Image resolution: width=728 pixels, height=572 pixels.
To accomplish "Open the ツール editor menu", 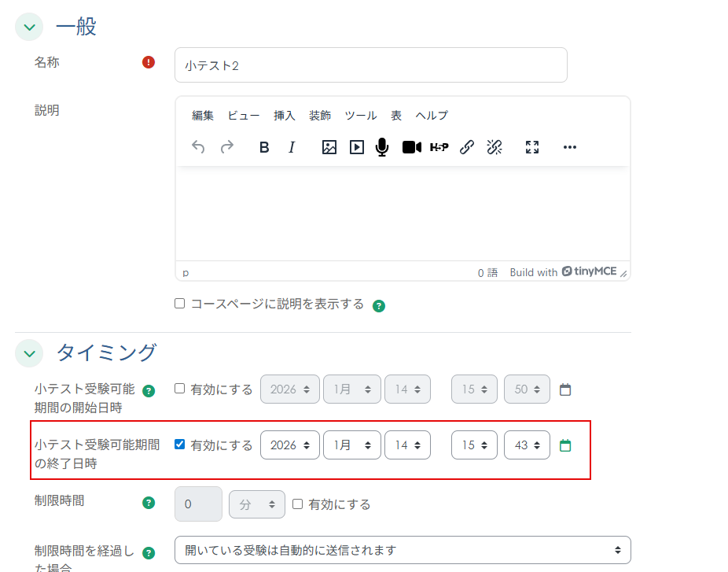I will click(361, 116).
